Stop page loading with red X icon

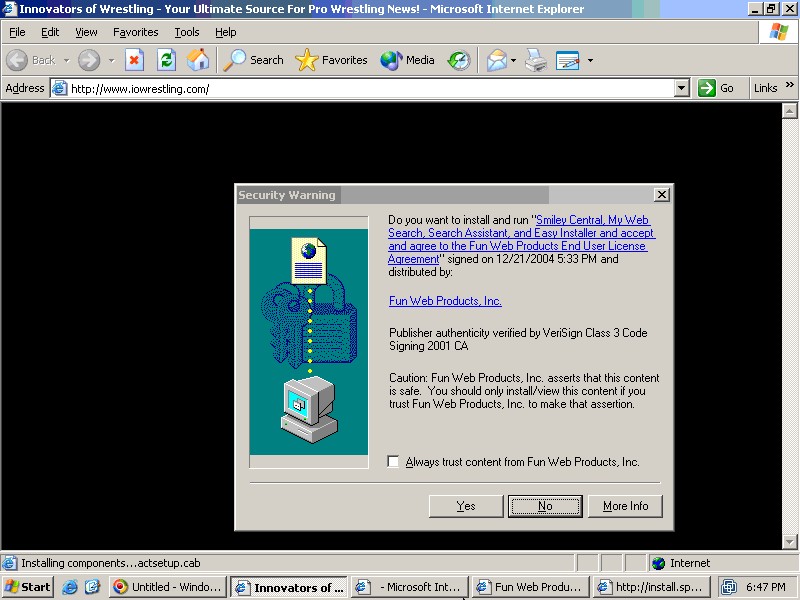(x=134, y=60)
